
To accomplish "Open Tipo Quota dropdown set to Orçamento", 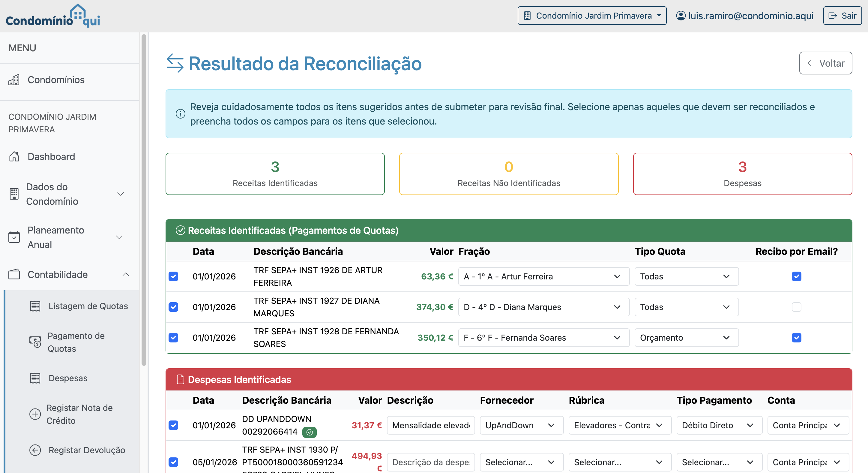I will point(687,338).
